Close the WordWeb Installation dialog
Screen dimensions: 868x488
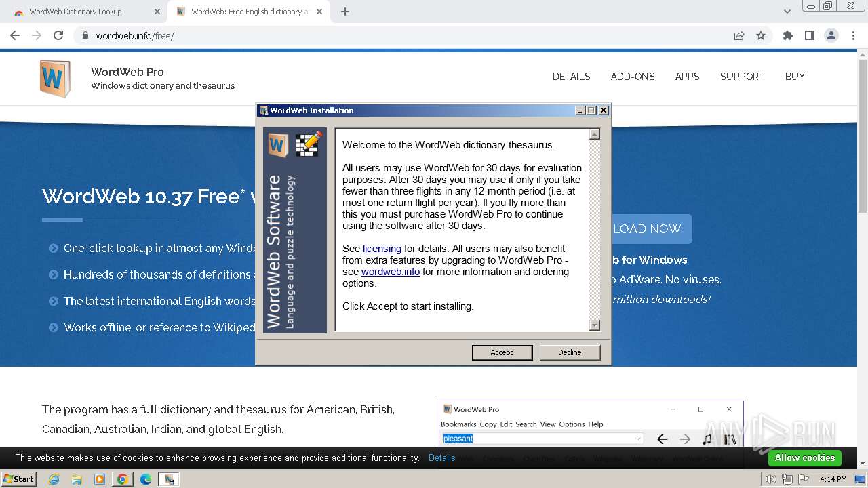[x=604, y=110]
